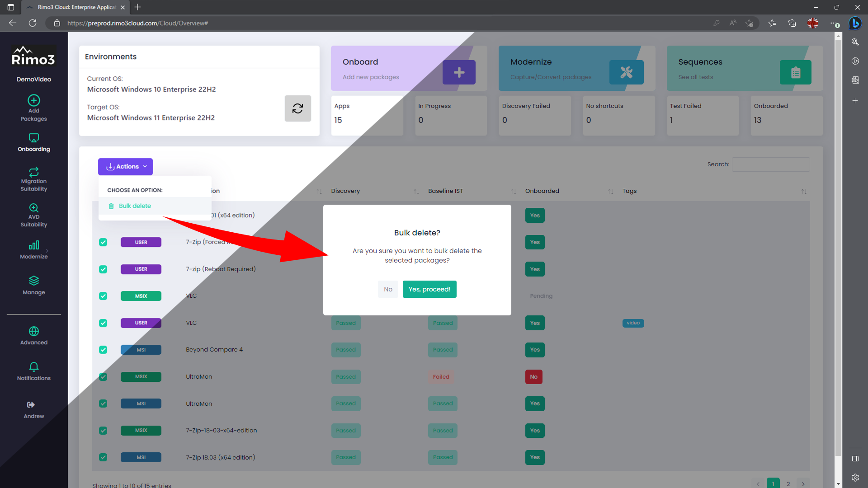The image size is (868, 488).
Task: Focus the Search input field
Action: click(x=770, y=164)
